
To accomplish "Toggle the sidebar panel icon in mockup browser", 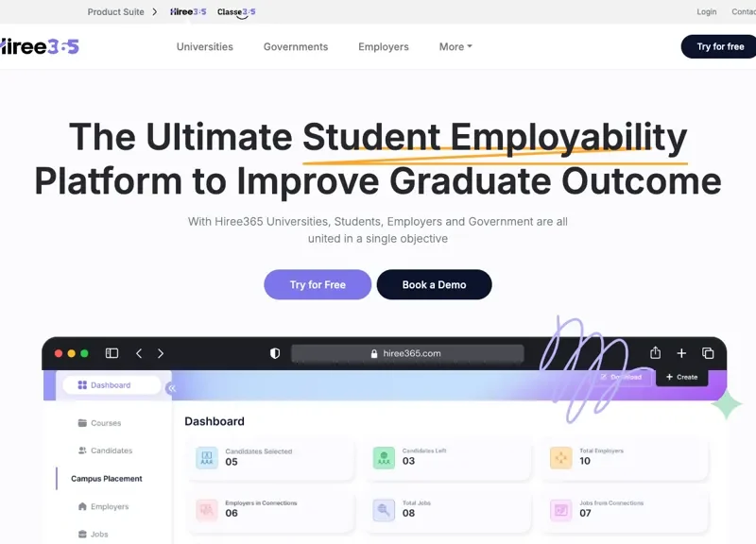I will pyautogui.click(x=112, y=353).
